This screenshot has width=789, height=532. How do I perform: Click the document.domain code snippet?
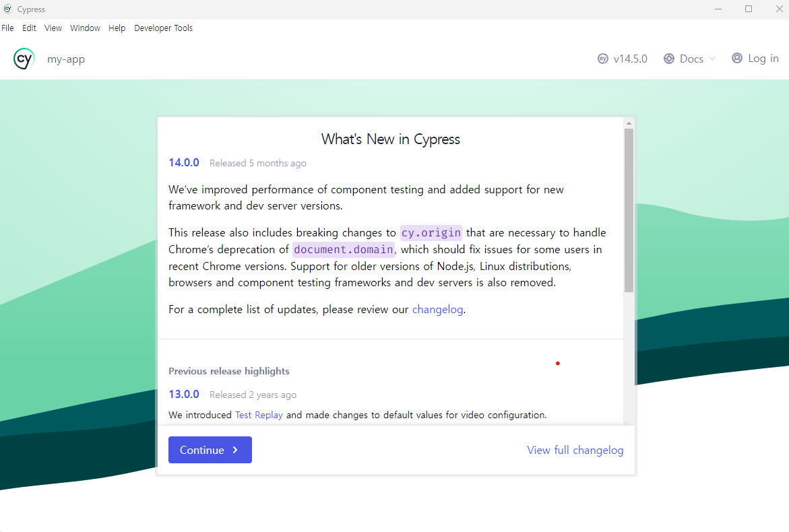pyautogui.click(x=344, y=249)
